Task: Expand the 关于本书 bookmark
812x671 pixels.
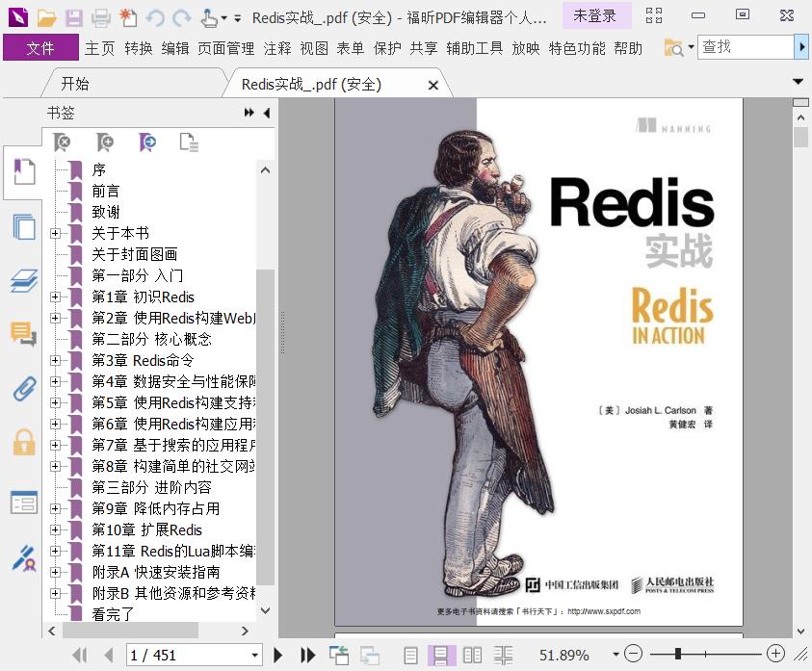Action: tap(56, 234)
